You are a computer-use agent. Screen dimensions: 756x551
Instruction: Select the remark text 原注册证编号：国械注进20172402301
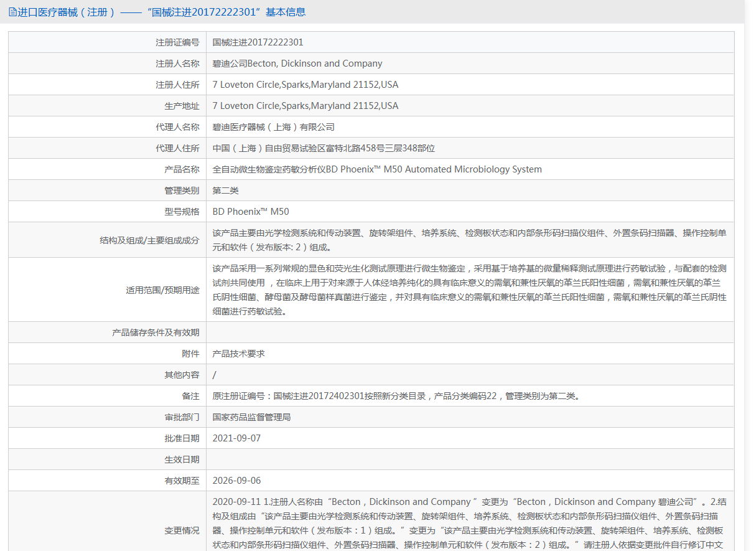[x=398, y=396]
